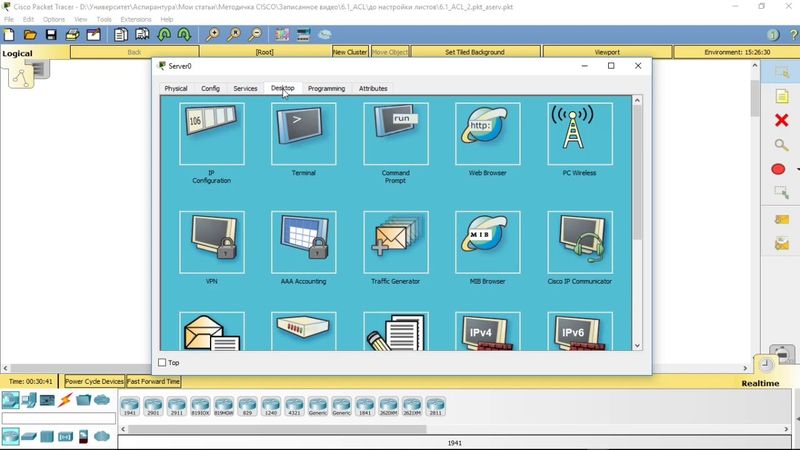
Task: Click Fast Forward Time button
Action: tap(153, 381)
